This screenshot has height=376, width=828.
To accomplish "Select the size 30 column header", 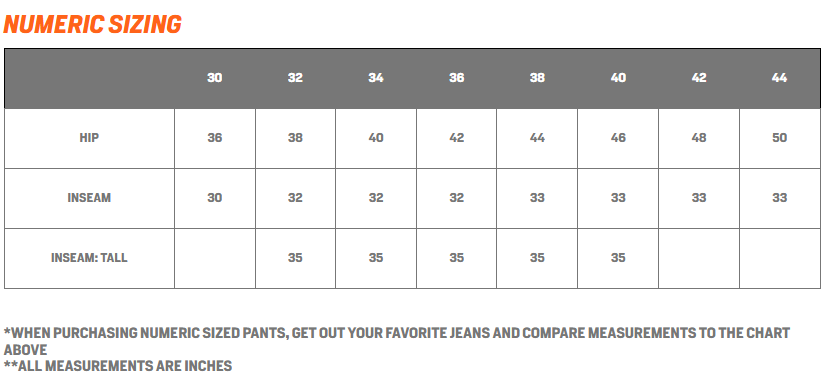I will (x=214, y=78).
